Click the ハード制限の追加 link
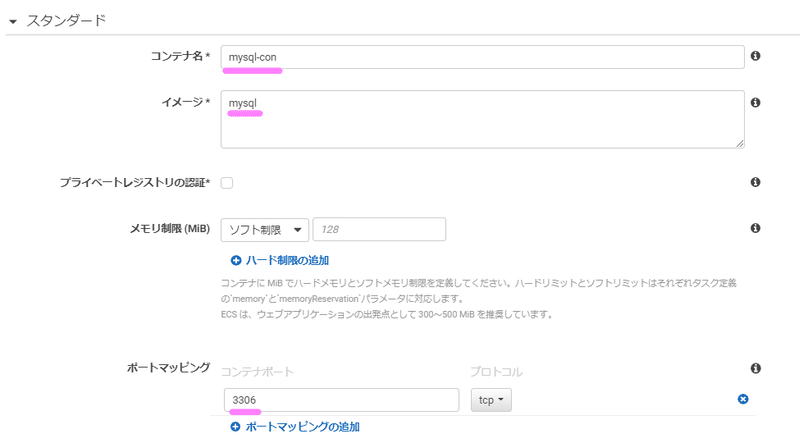Viewport: 800px width, 443px height. (287, 260)
